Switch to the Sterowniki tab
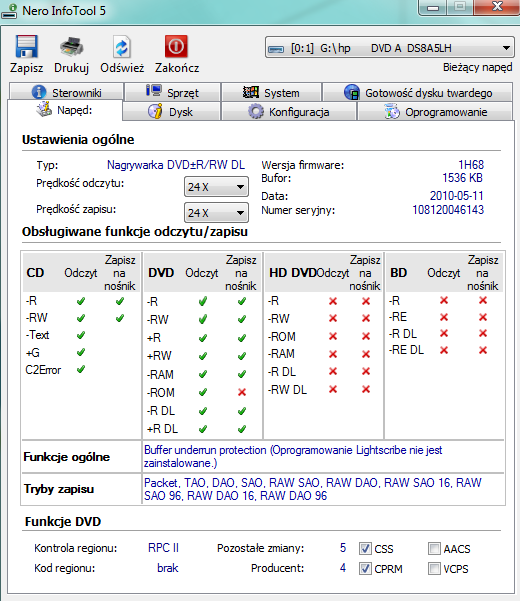Image resolution: width=520 pixels, height=601 pixels. click(x=67, y=92)
